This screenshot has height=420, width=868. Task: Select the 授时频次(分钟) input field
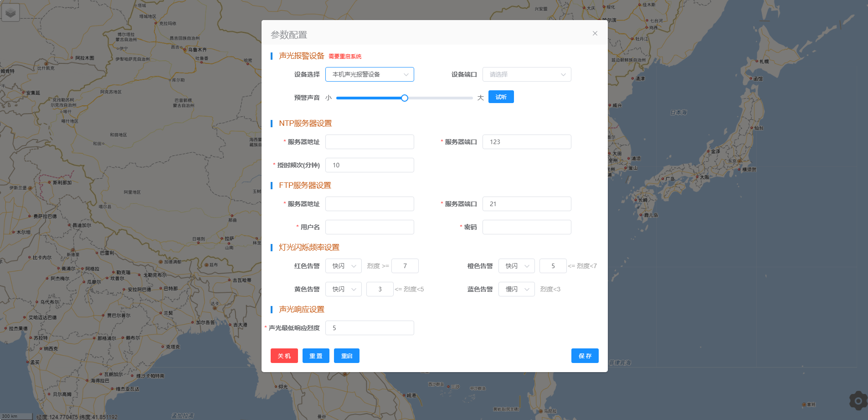(369, 165)
